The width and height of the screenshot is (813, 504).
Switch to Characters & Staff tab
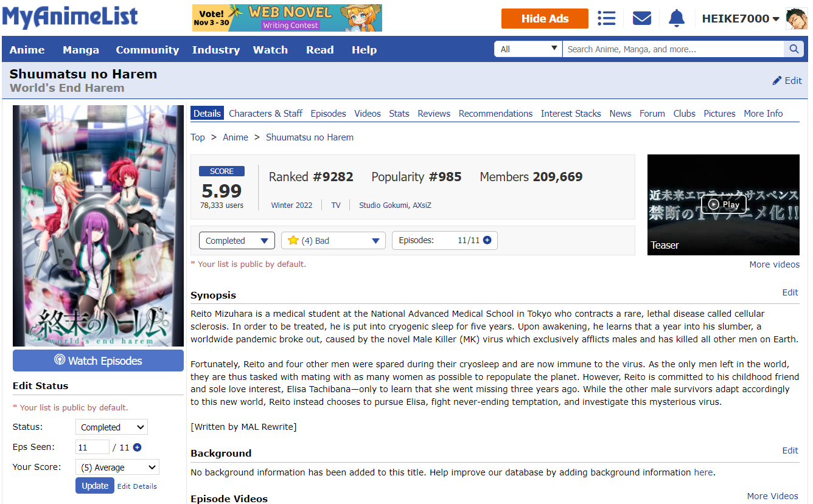coord(265,113)
